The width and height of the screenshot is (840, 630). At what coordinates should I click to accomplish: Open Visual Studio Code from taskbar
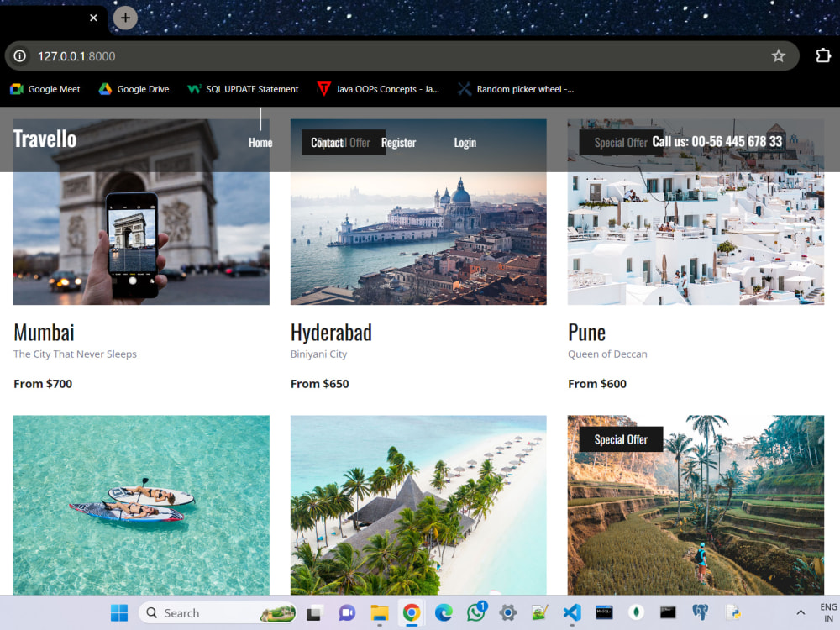[x=572, y=612]
